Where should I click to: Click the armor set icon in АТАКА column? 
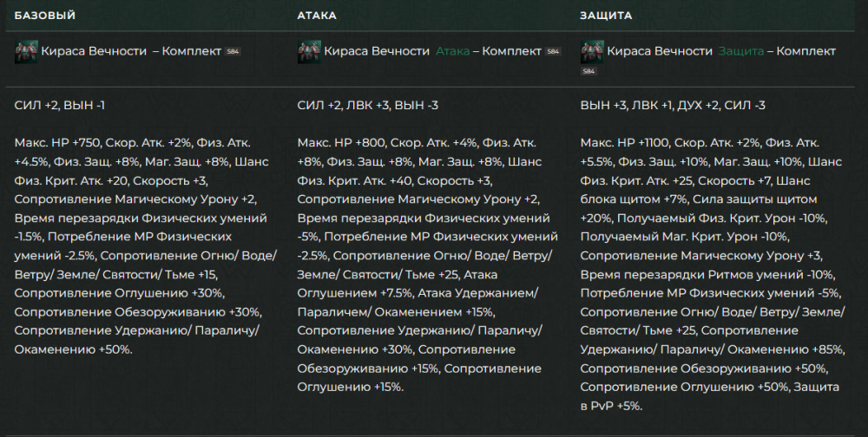[309, 51]
